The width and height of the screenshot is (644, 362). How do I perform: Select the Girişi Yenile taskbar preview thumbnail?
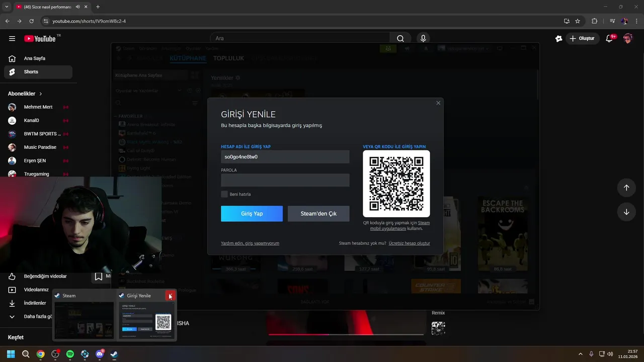click(x=146, y=315)
